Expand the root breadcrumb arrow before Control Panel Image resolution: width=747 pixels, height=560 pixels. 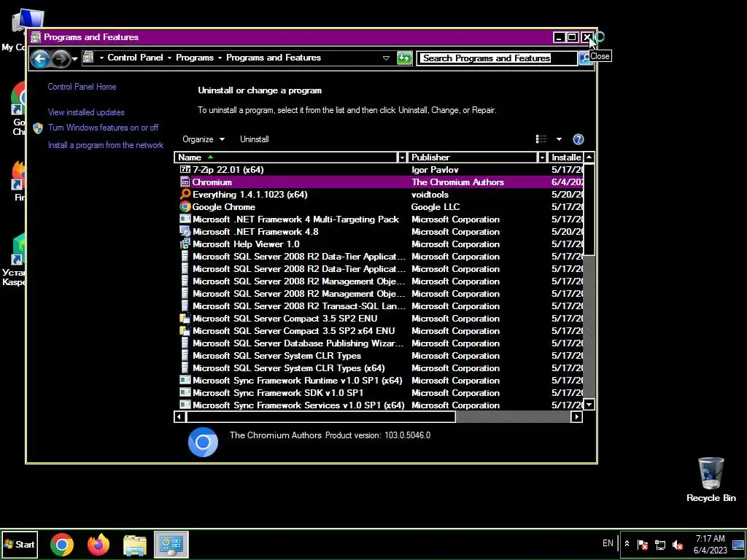(x=101, y=58)
